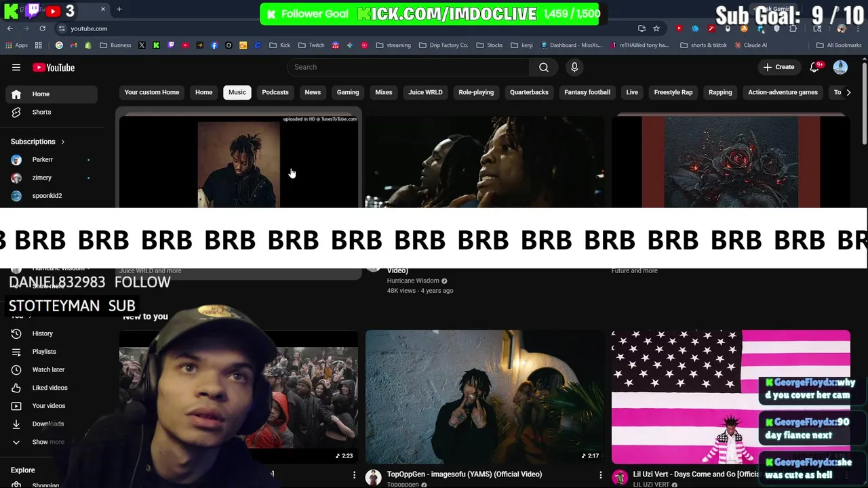Open the Business bookmarks folder
Image resolution: width=868 pixels, height=488 pixels.
click(115, 45)
